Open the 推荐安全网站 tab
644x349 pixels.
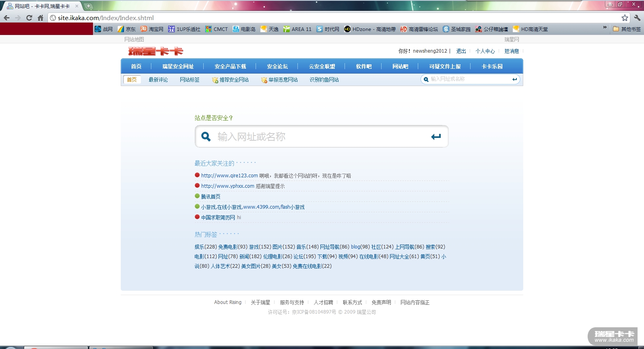click(231, 80)
